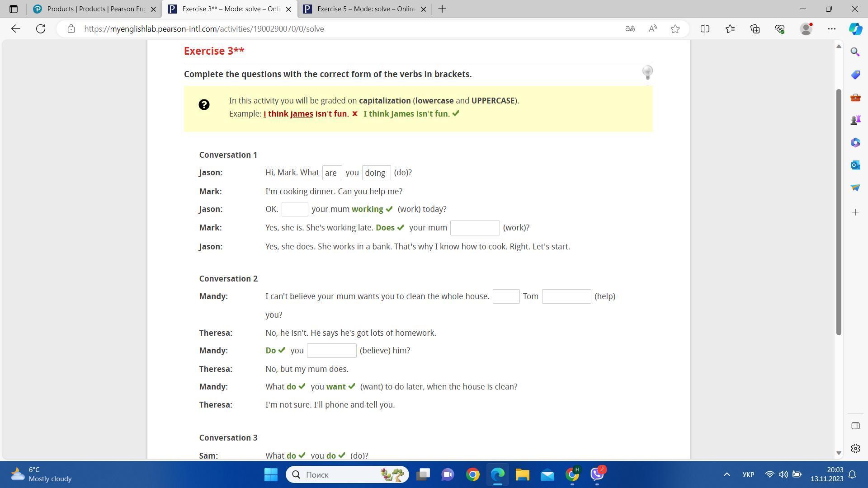Open the Copilot sidebar icon
Screen dimensions: 868x488
click(855, 29)
